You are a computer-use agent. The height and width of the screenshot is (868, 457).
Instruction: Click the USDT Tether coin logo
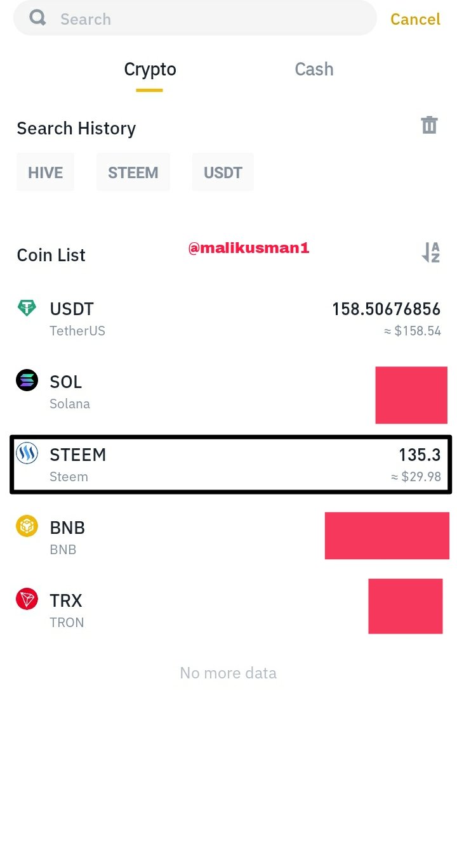click(27, 309)
